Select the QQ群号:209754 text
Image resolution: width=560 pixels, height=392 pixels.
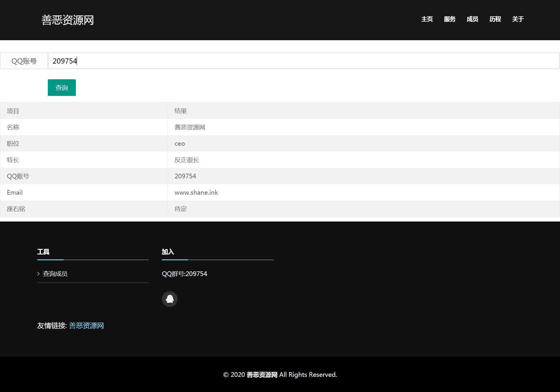pos(184,274)
